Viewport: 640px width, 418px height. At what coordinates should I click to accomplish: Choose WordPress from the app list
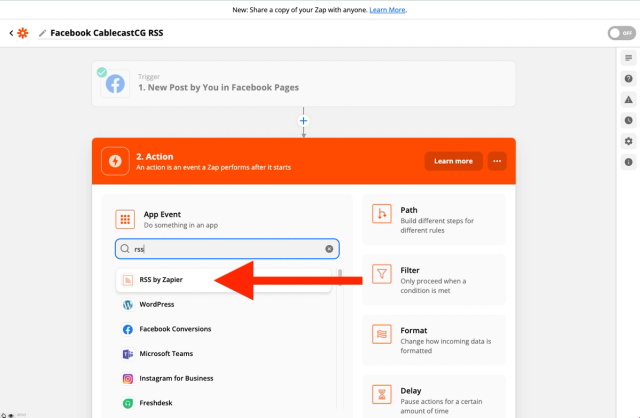click(223, 305)
